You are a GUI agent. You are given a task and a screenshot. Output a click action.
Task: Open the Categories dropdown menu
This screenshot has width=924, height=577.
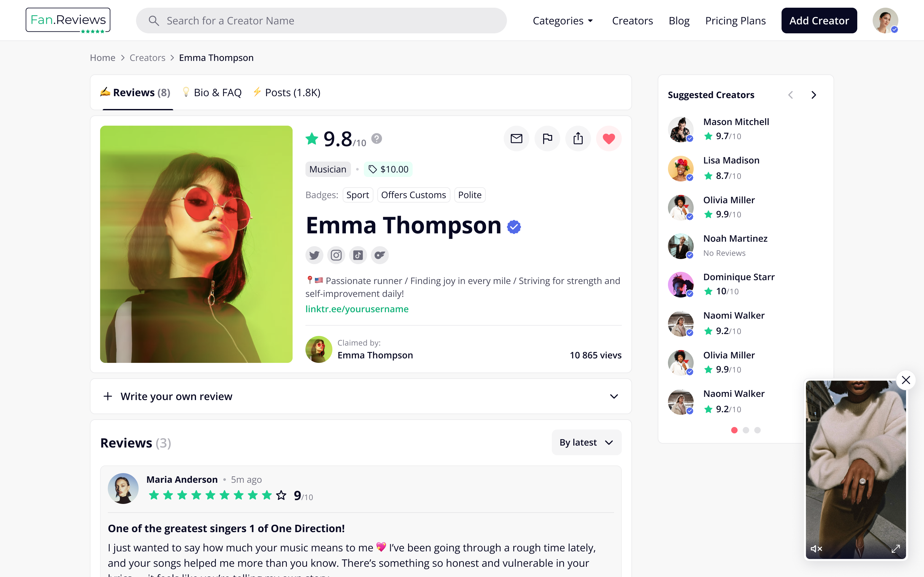563,21
